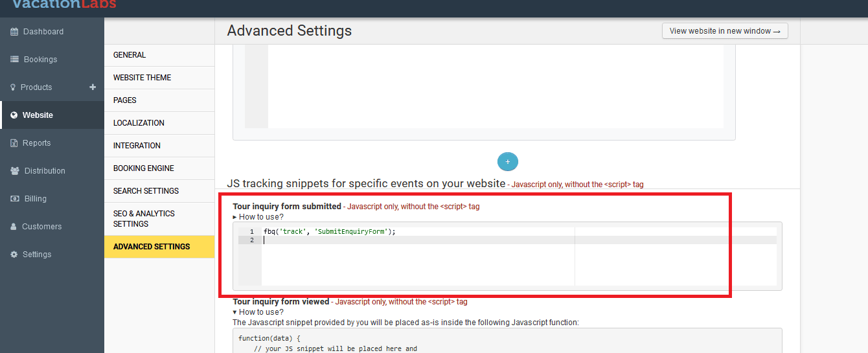Click the Distribution people icon
This screenshot has height=353, width=868.
[x=15, y=171]
